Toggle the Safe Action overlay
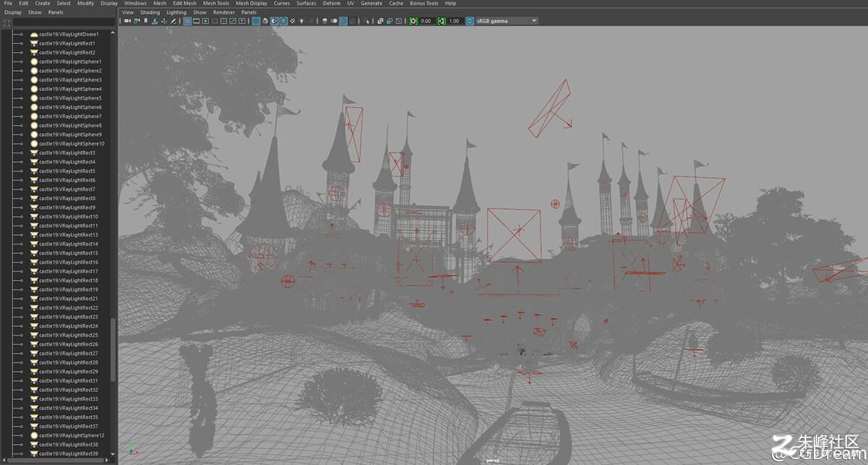868x465 pixels. [x=232, y=21]
